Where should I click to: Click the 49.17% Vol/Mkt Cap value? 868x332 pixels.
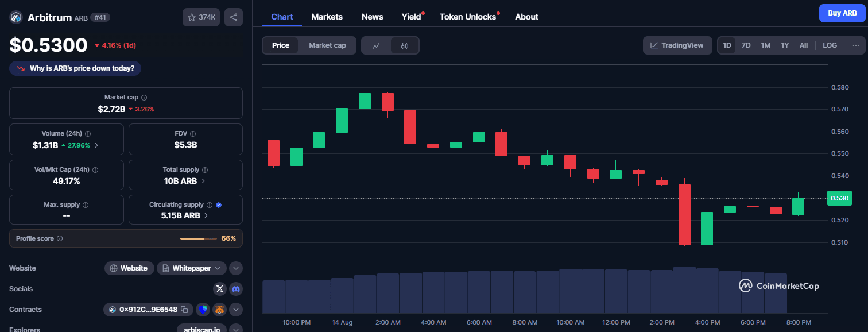tap(66, 181)
